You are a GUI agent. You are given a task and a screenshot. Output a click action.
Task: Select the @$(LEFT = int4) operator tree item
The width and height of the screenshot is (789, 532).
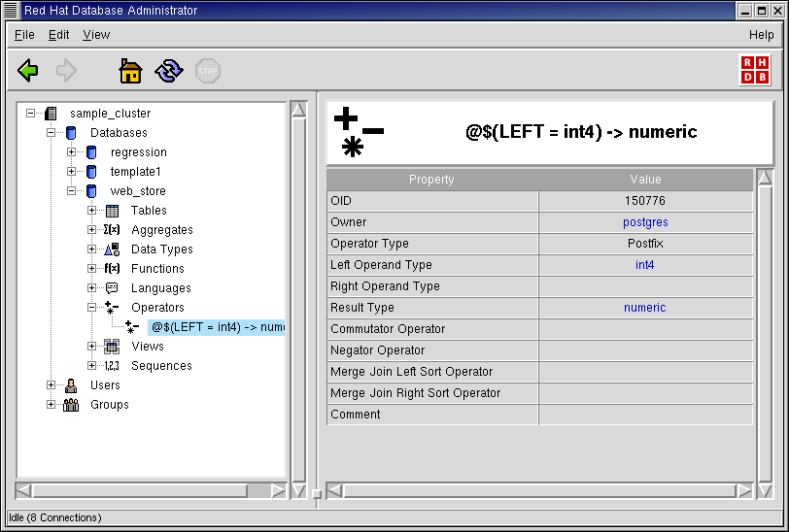coord(218,327)
